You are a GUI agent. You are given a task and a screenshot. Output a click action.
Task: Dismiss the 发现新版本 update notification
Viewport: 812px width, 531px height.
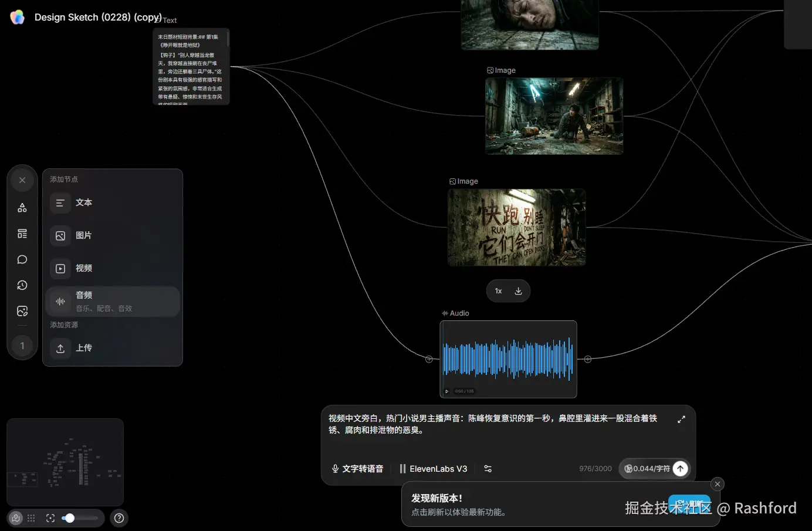718,484
